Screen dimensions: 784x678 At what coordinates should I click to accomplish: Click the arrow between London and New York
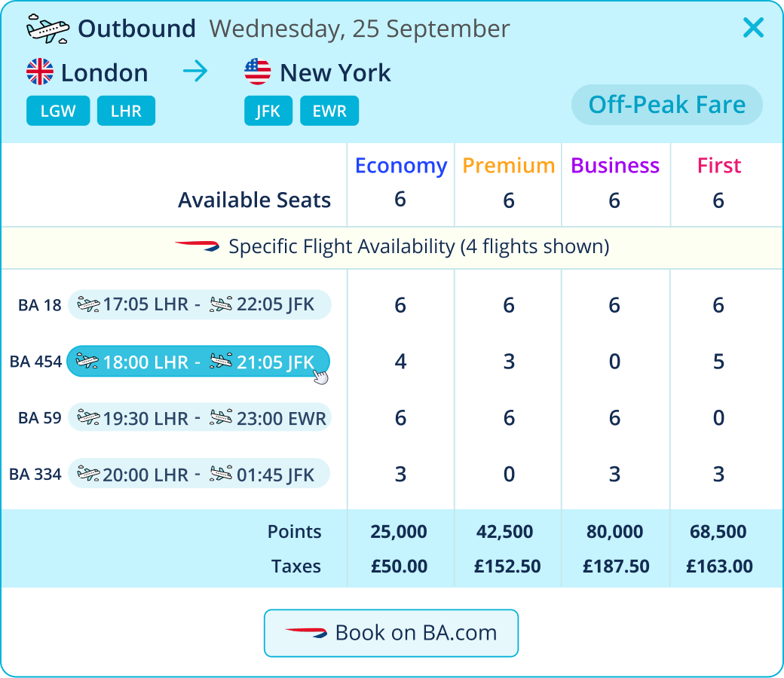(x=195, y=72)
